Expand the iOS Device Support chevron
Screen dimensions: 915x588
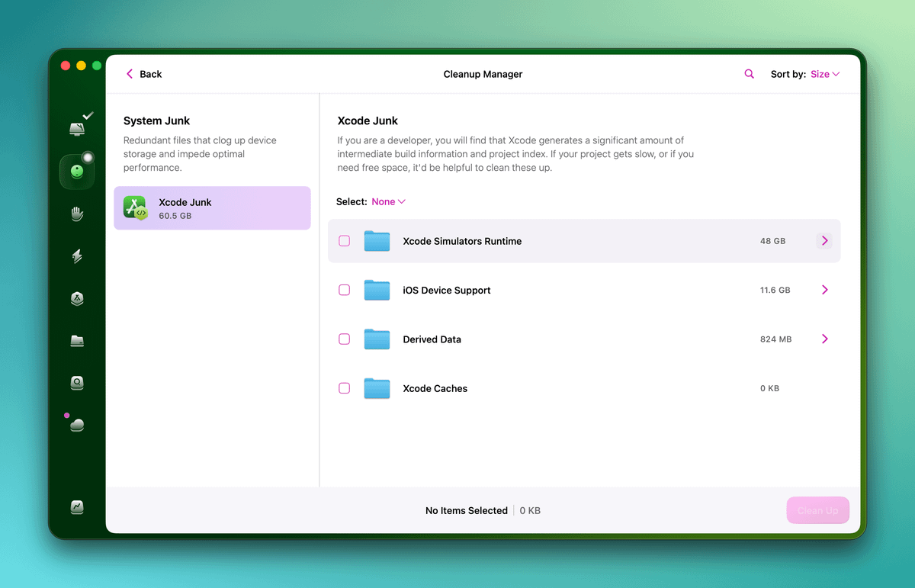tap(824, 291)
